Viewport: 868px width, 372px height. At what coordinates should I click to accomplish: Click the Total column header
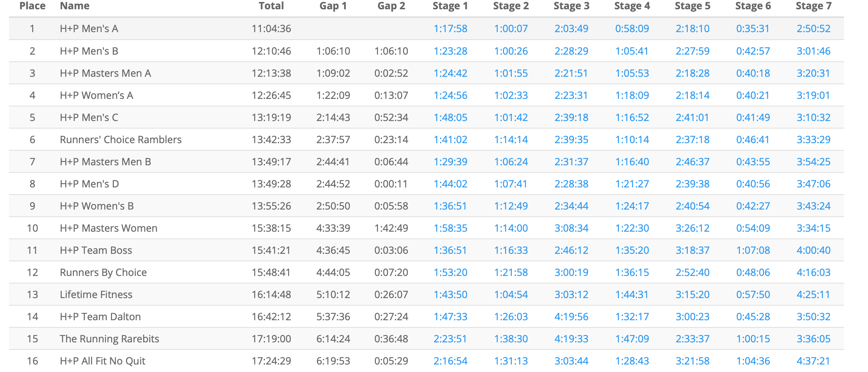point(271,6)
